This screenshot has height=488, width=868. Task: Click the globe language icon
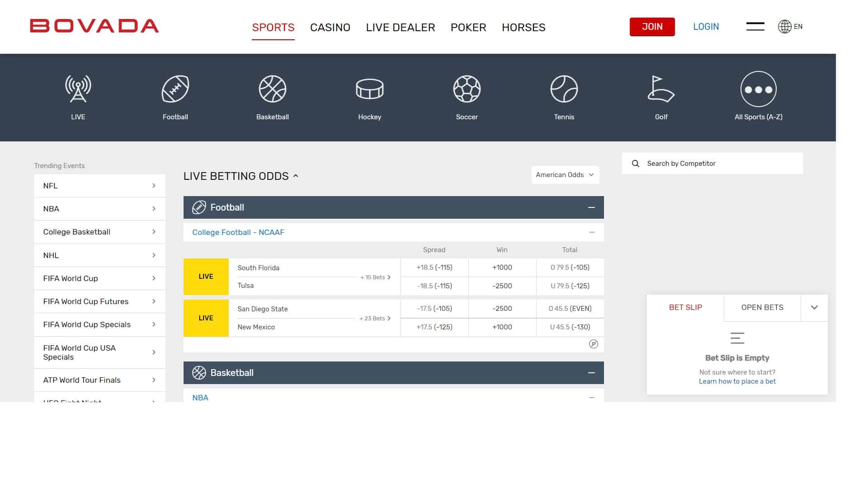[x=784, y=27]
